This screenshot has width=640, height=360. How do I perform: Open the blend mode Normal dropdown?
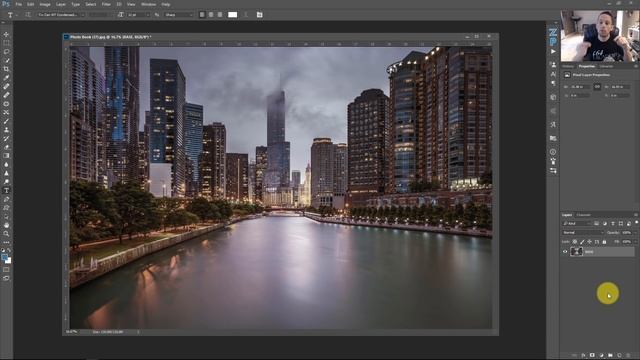point(583,233)
